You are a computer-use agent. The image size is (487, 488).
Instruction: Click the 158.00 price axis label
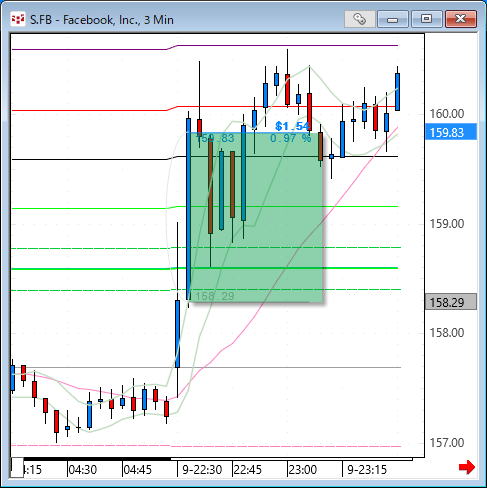click(447, 333)
